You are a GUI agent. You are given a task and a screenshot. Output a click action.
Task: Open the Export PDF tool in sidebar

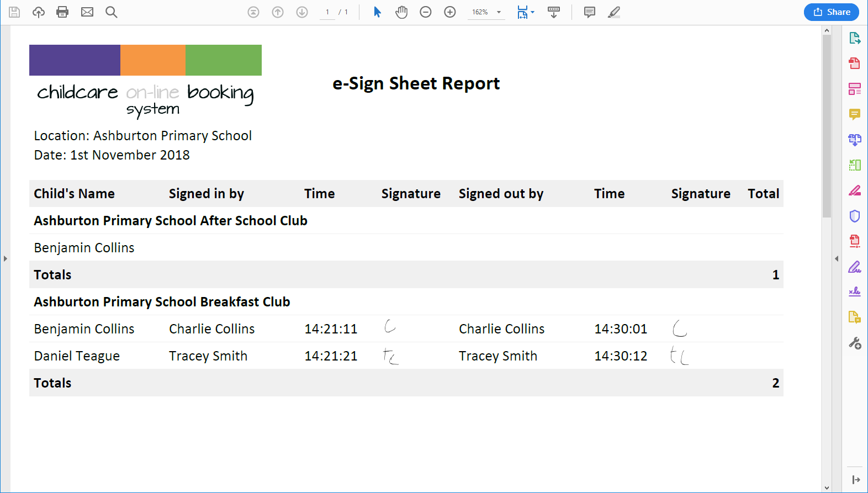coord(855,38)
